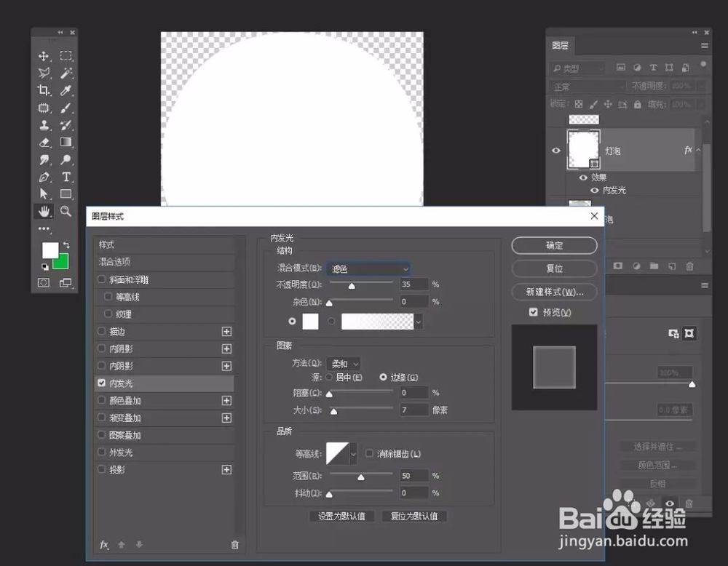Open the 等高线 shape picker dropdown

pyautogui.click(x=352, y=453)
